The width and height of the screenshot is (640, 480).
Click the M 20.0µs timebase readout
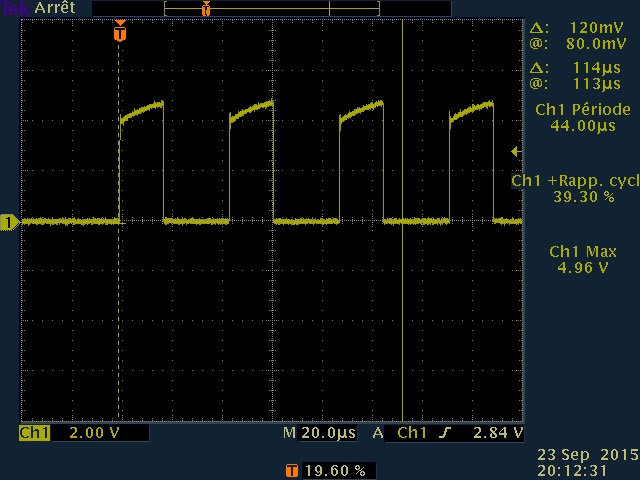tap(320, 433)
